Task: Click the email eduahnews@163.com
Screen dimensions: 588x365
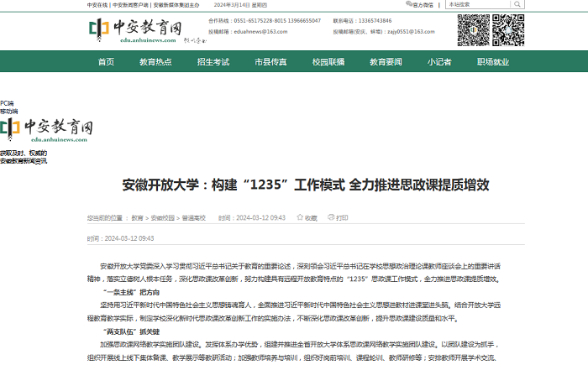Action: pos(260,32)
